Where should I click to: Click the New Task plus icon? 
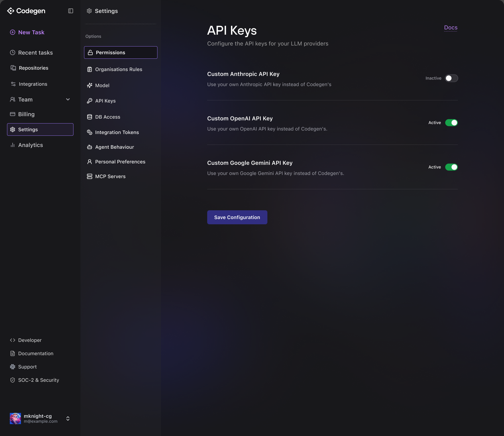(x=13, y=32)
